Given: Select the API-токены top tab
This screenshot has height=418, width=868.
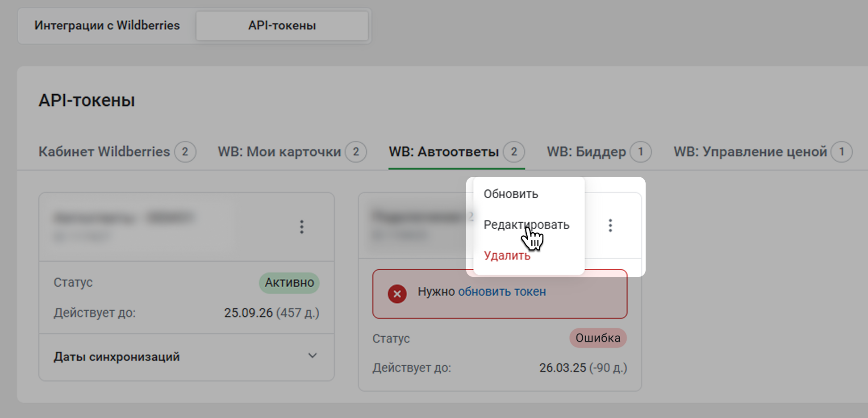Looking at the screenshot, I should click(282, 25).
